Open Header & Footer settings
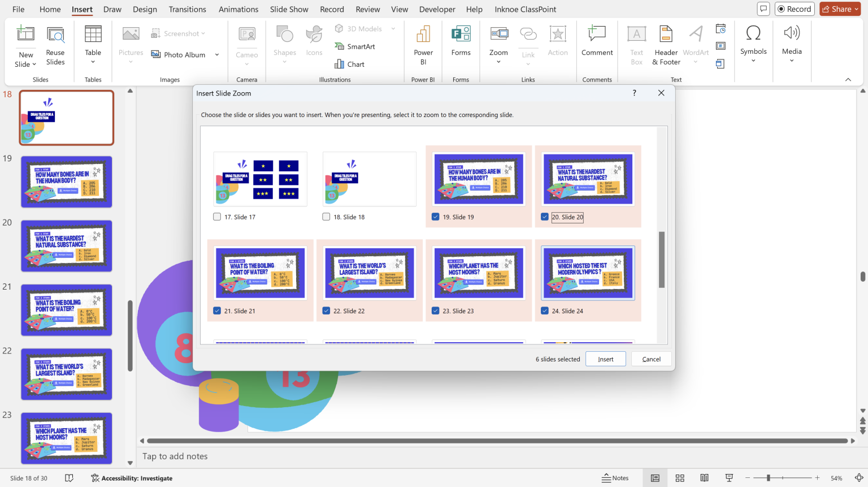868x487 pixels. [x=666, y=45]
